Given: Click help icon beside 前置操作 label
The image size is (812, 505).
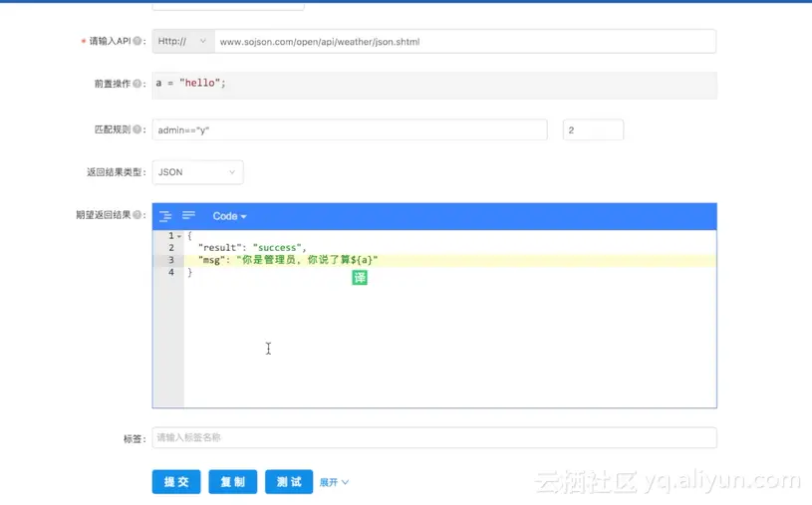Looking at the screenshot, I should [137, 84].
